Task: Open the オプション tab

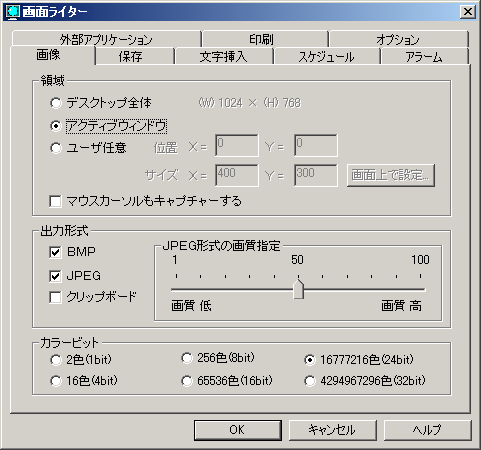Action: (399, 39)
